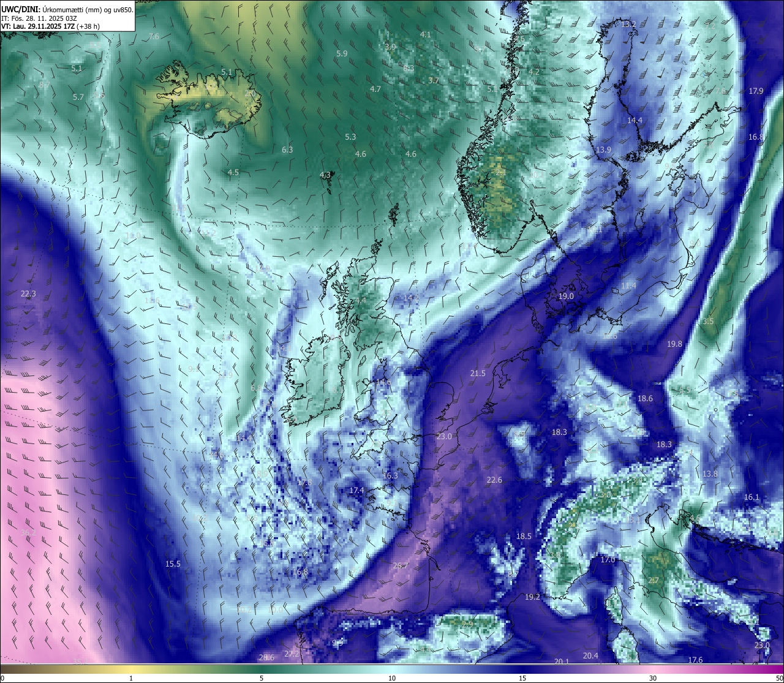Click the legend tick label '5'
Image resolution: width=784 pixels, height=683 pixels.
tap(262, 678)
